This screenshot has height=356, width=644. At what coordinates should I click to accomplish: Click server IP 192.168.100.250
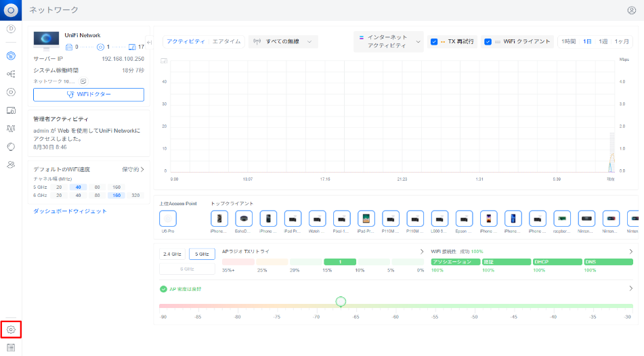click(x=123, y=59)
